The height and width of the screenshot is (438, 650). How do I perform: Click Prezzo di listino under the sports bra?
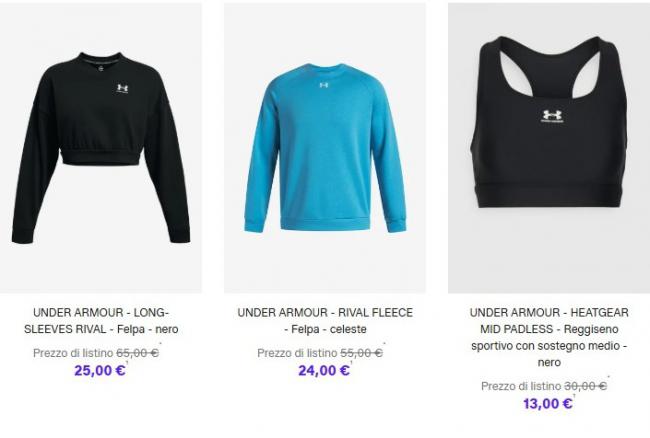tap(521, 386)
